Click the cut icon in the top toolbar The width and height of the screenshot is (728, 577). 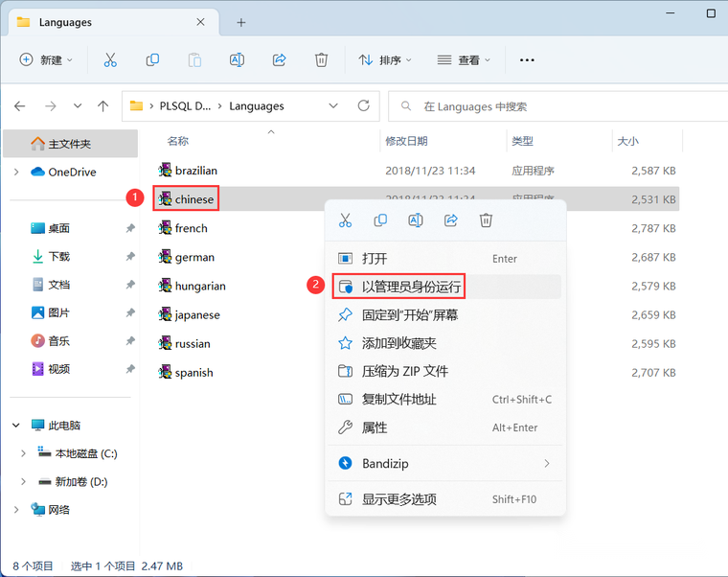[110, 60]
